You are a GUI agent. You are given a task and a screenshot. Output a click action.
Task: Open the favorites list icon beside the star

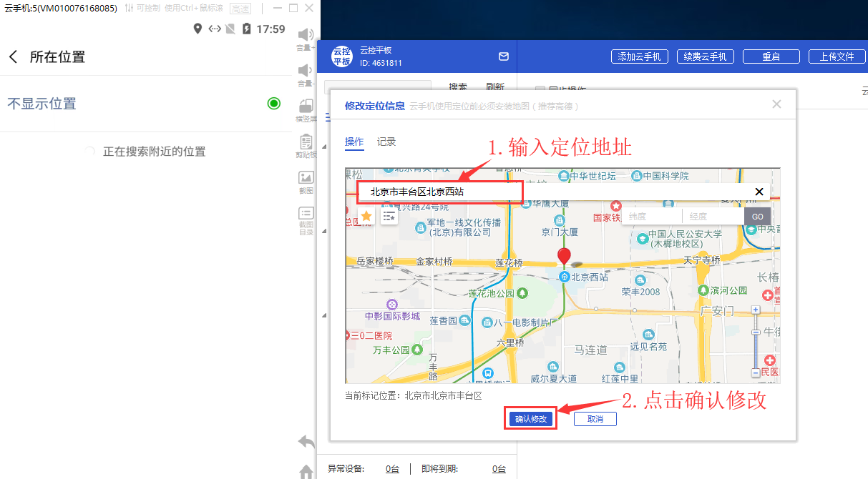[x=389, y=215]
